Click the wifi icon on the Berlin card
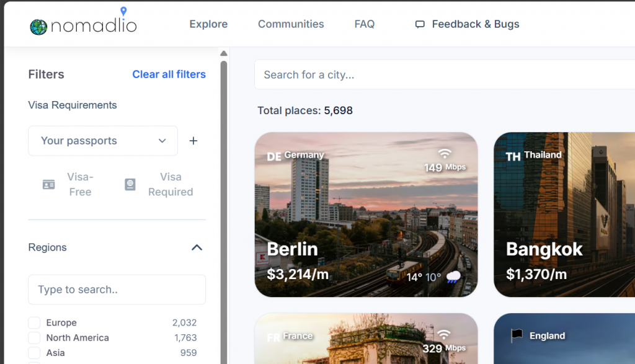 (x=445, y=153)
